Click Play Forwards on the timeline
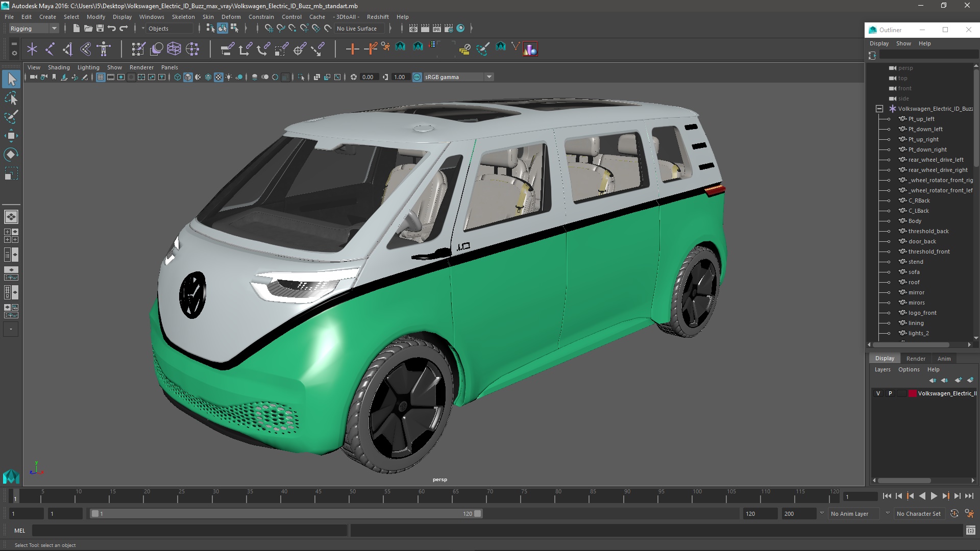Screen dimensions: 980x551 [934, 496]
